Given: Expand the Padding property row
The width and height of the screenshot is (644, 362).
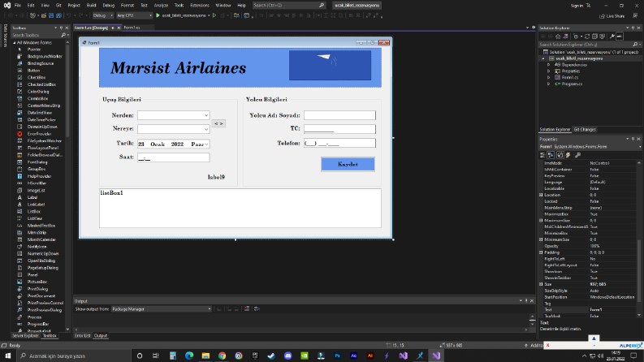Looking at the screenshot, I should 541,252.
